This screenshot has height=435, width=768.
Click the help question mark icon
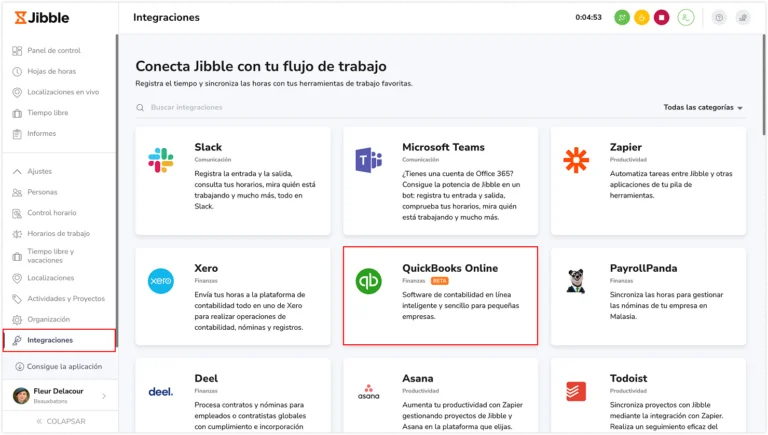pyautogui.click(x=719, y=18)
